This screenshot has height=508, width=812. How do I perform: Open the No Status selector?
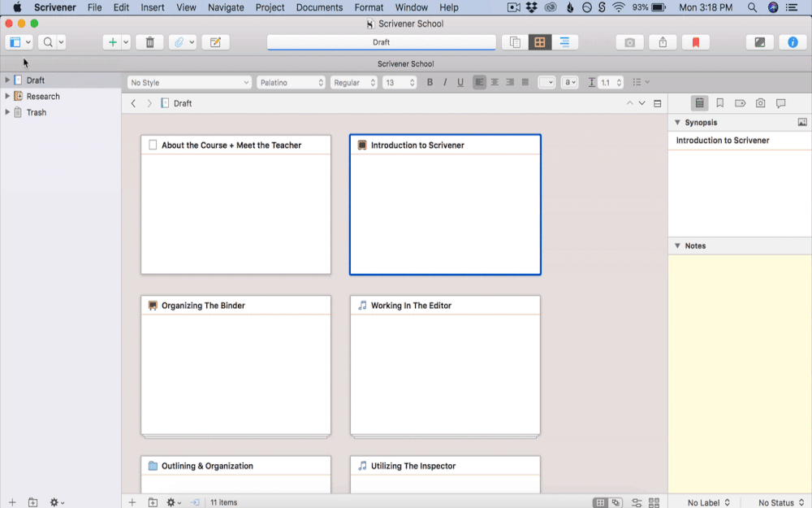point(780,502)
